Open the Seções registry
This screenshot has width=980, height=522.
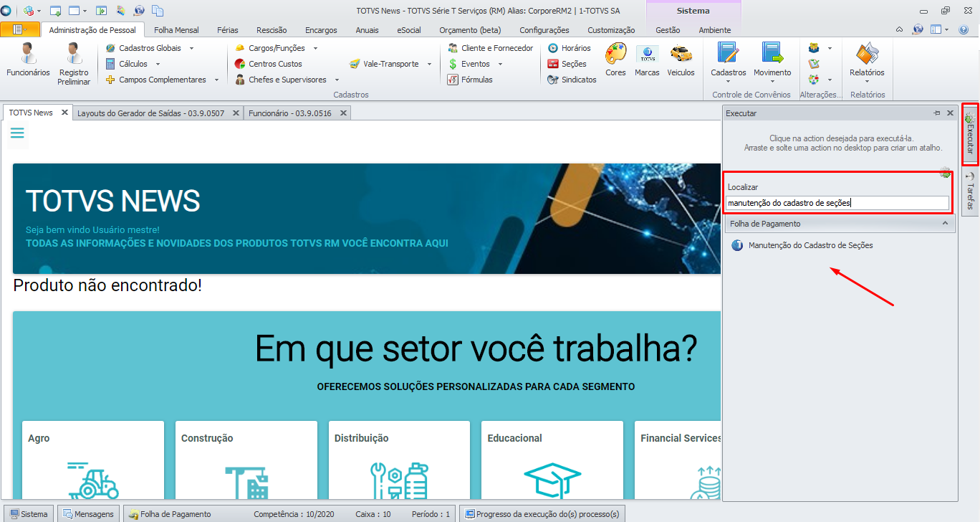(567, 64)
